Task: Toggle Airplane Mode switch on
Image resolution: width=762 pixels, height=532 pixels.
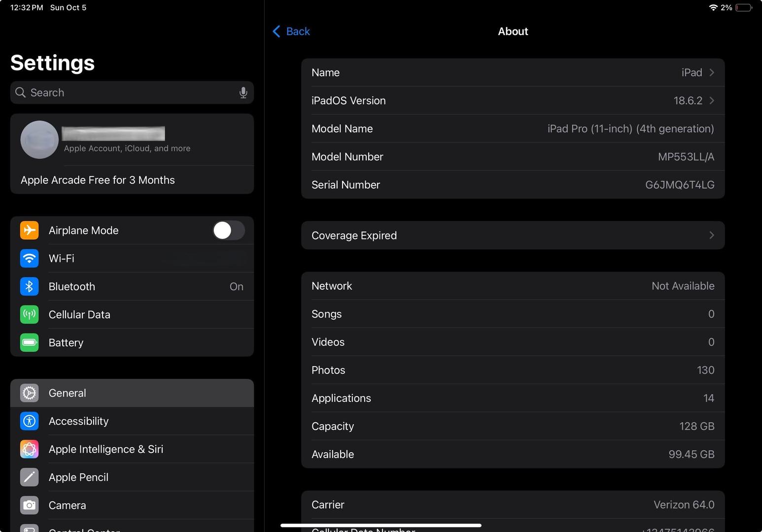Action: point(228,230)
